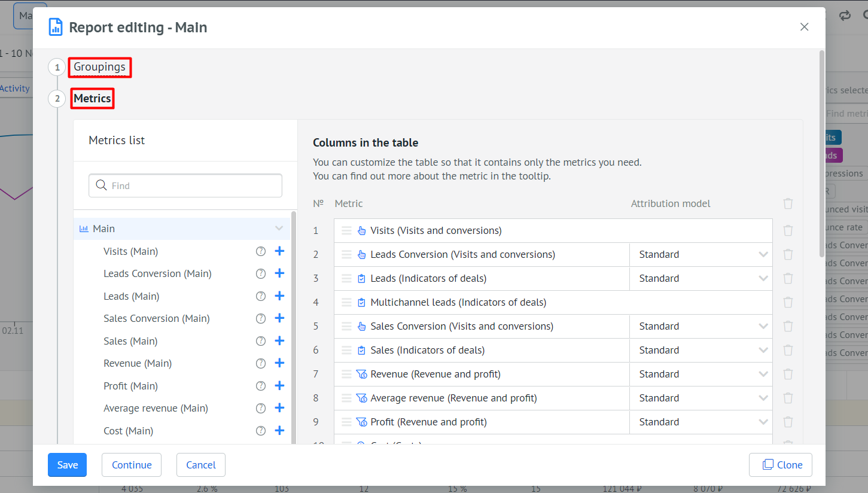Open attribution model dropdown for Leads Conversion
The width and height of the screenshot is (868, 493).
click(x=701, y=254)
